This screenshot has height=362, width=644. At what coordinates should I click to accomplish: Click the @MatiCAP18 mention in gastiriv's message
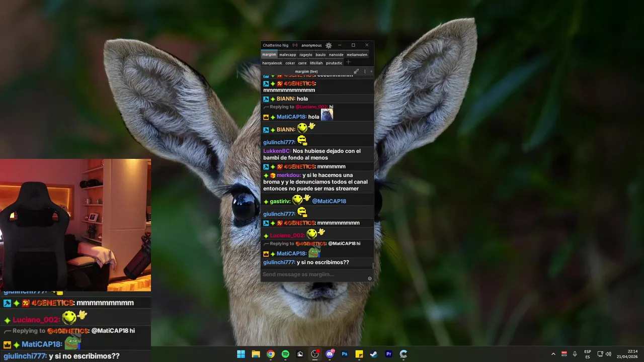329,201
